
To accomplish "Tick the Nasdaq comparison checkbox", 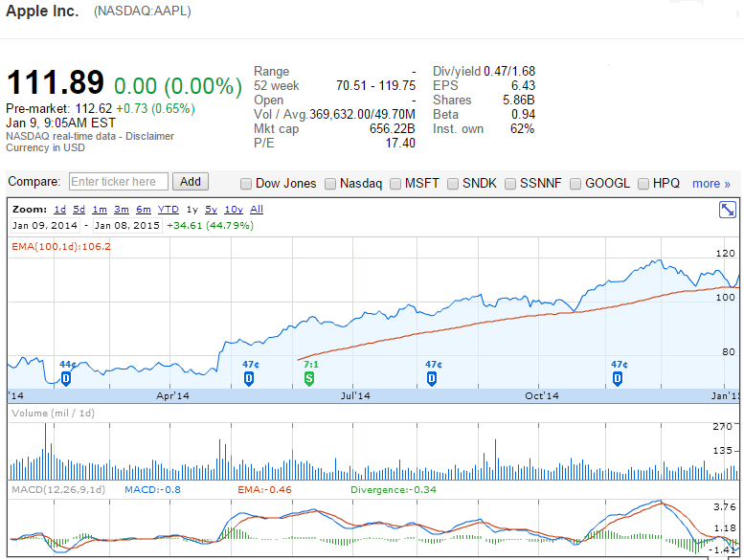I will (330, 184).
